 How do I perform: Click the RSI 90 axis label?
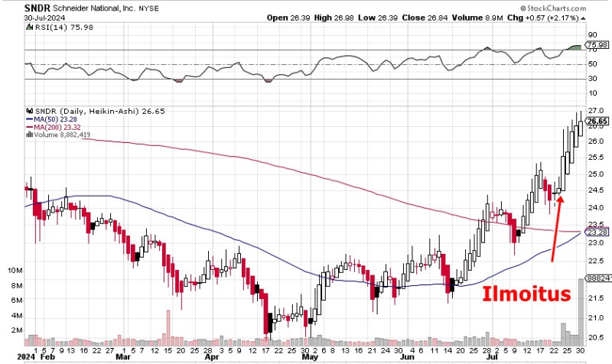592,34
